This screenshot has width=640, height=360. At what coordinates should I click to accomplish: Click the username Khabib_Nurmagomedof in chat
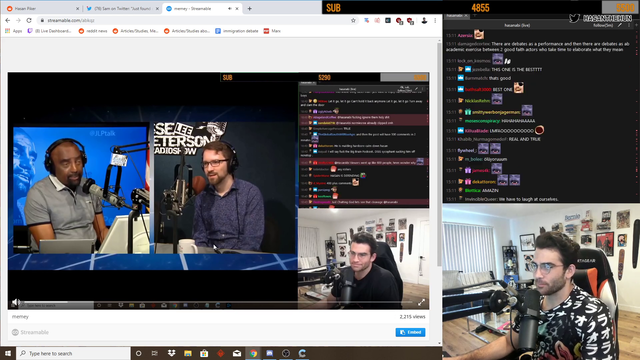482,139
